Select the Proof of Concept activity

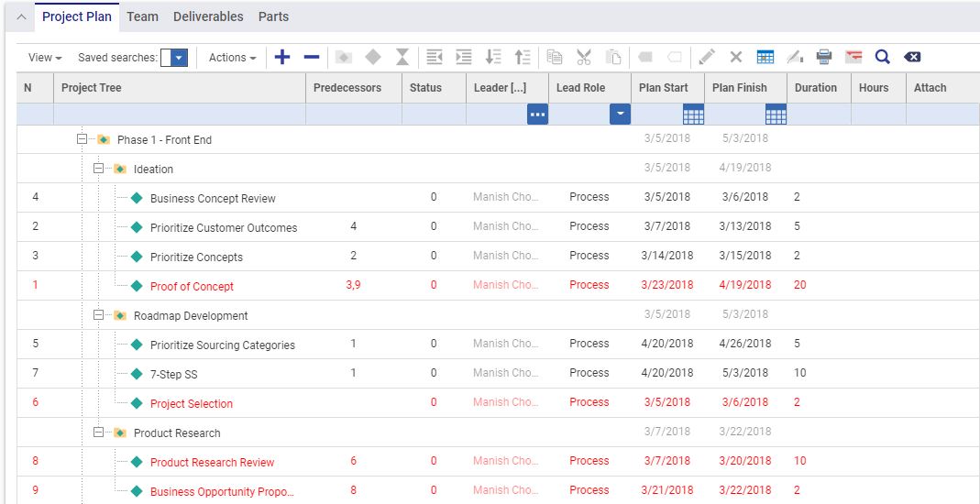click(x=192, y=287)
